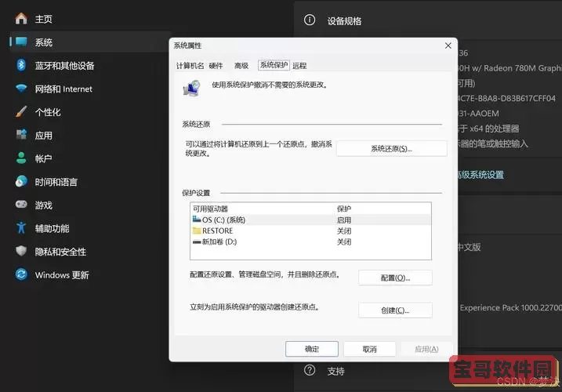Open the gamepad icon for 游戏

21,205
